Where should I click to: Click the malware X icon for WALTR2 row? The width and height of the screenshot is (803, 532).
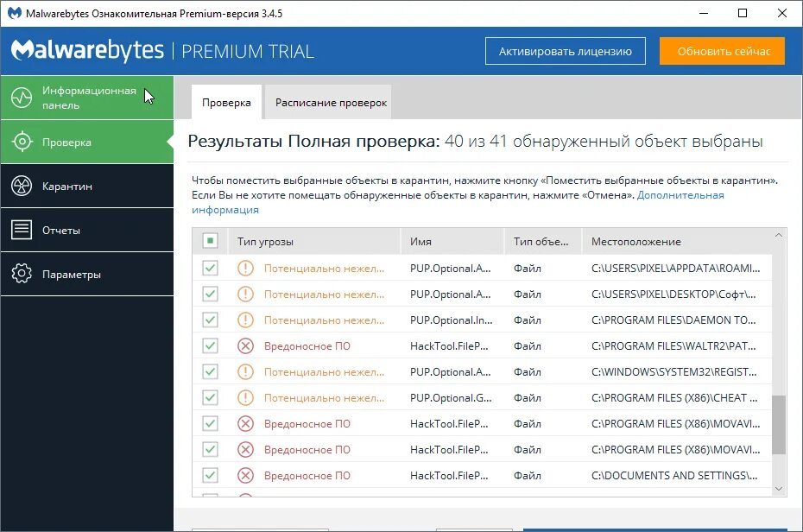pyautogui.click(x=246, y=346)
